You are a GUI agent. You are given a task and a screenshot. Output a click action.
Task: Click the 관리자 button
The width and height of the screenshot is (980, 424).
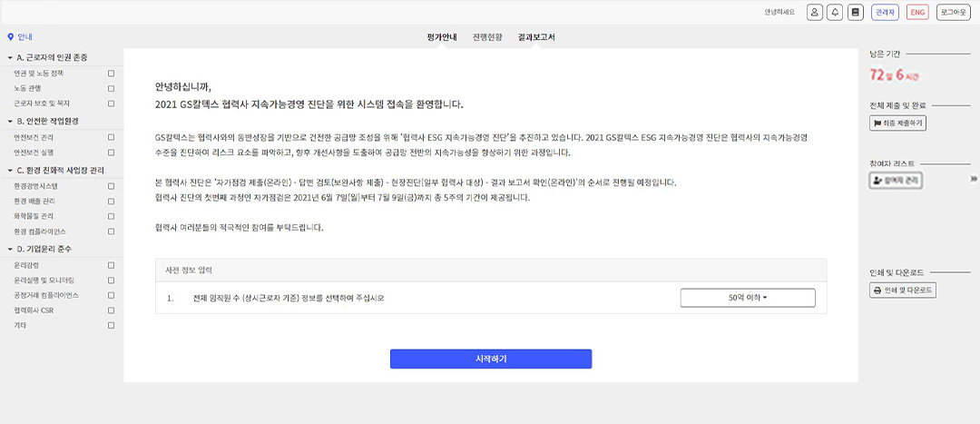click(x=885, y=13)
